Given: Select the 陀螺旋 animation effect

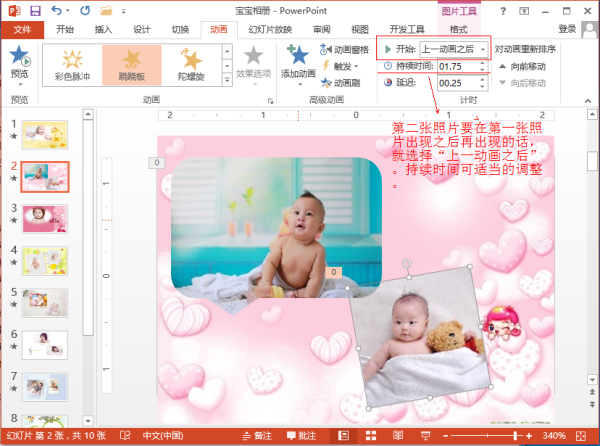Looking at the screenshot, I should click(x=191, y=65).
